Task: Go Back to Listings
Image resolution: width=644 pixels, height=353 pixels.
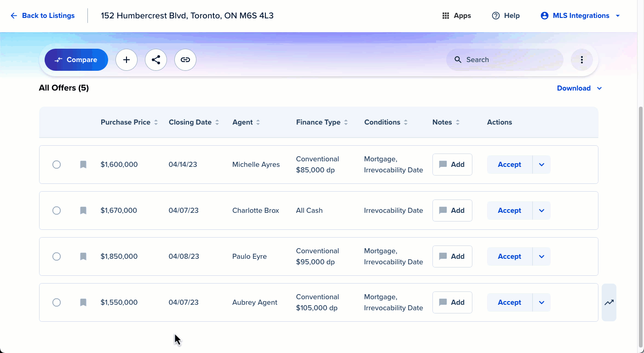Action: [42, 16]
